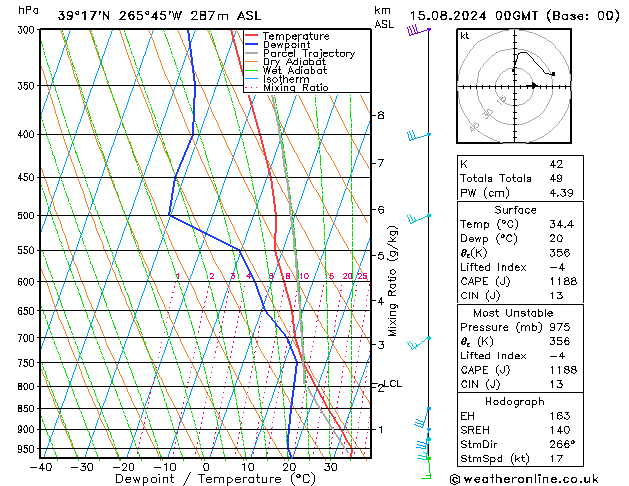Viewport: 629px width, 486px height.
Task: Click the Dry Adiabat legend entry
Action: point(294,62)
